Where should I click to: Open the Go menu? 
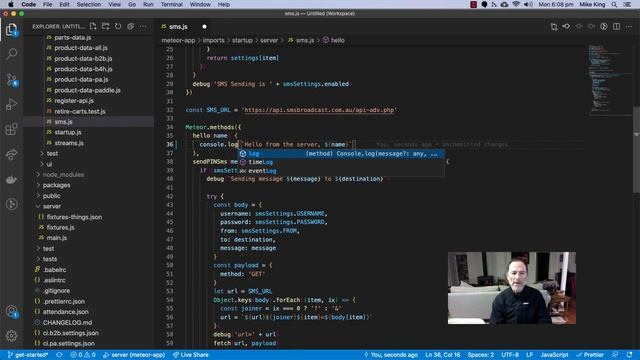click(132, 4)
